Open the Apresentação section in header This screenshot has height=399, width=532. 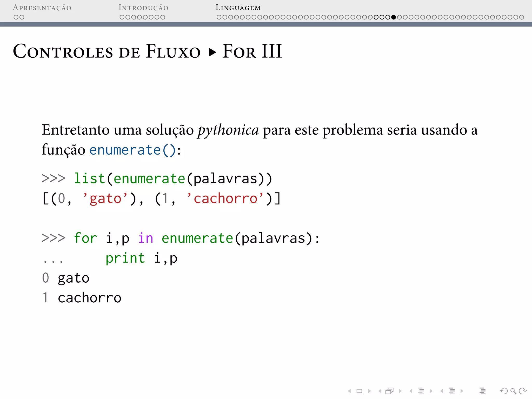point(42,8)
